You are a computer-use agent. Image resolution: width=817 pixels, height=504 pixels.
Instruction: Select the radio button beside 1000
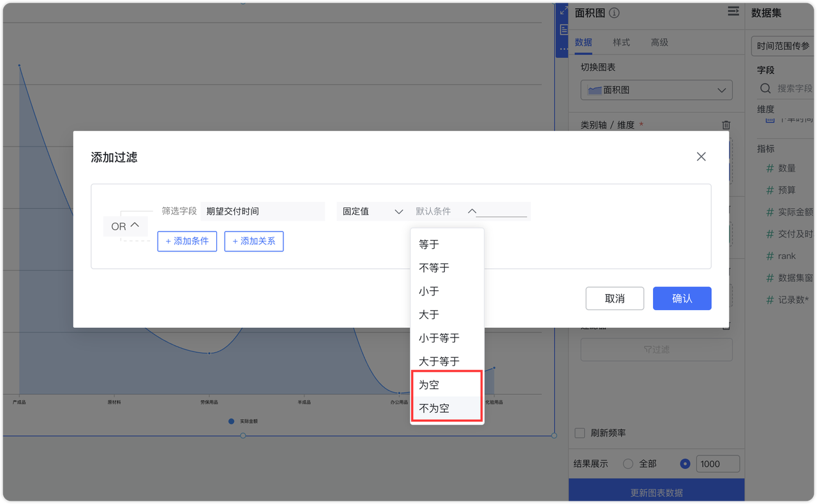(685, 464)
